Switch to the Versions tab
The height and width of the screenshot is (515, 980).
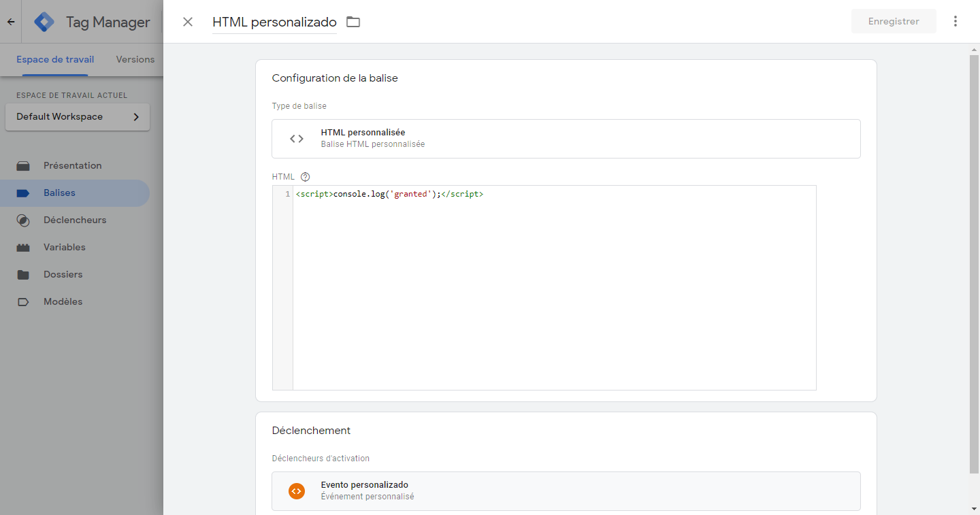tap(135, 59)
